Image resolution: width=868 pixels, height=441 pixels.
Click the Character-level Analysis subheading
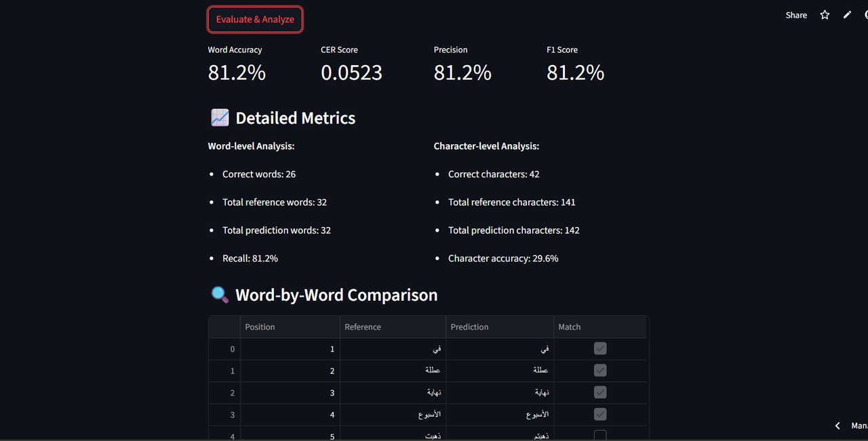tap(486, 146)
